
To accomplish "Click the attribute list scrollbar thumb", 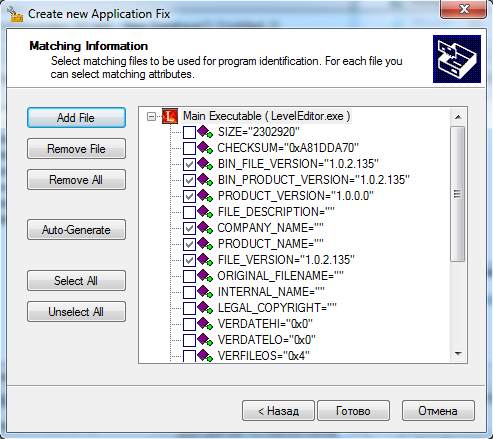I will 458,194.
